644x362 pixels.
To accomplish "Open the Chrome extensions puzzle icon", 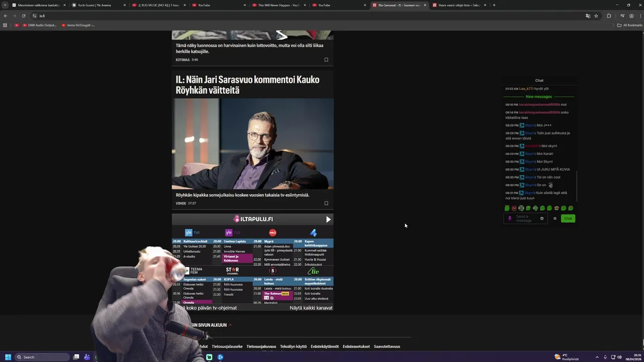I will pos(609,16).
